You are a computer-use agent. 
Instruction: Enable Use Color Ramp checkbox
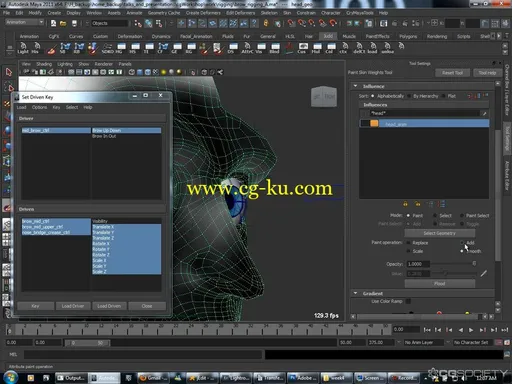click(408, 301)
